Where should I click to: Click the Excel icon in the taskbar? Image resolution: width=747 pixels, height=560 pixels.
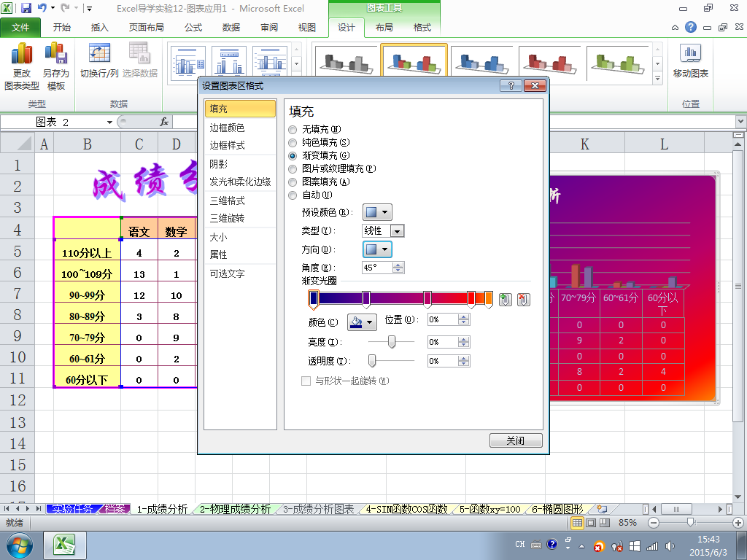click(65, 545)
